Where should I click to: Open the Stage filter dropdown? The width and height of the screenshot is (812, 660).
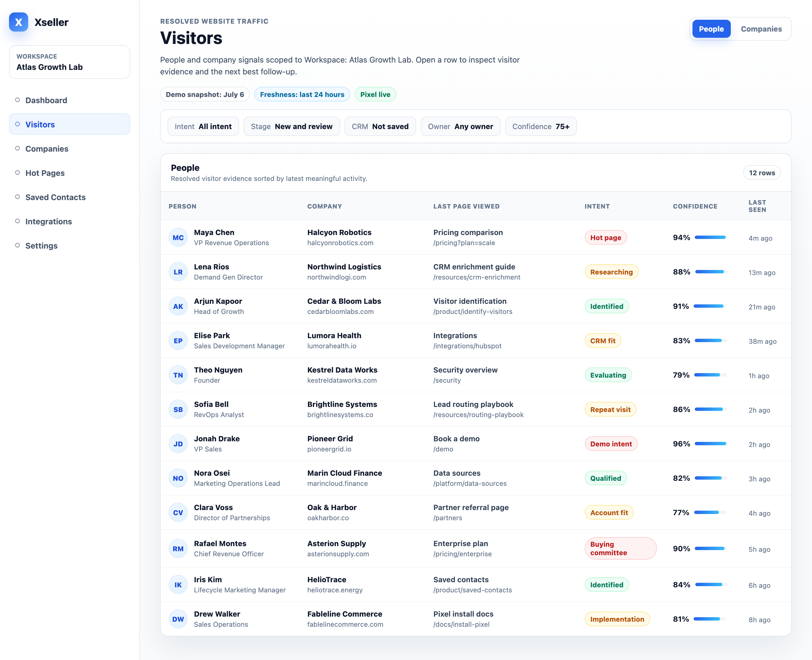(292, 126)
